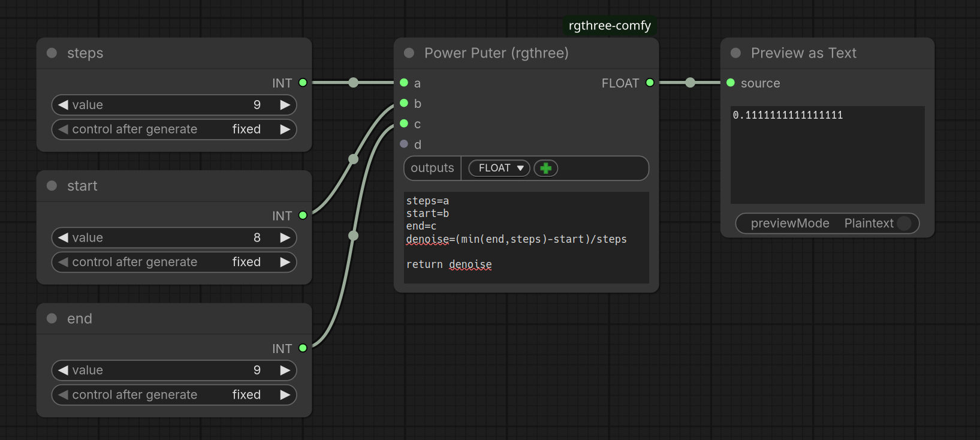Add a new output with the green plus
980x440 pixels.
point(546,168)
